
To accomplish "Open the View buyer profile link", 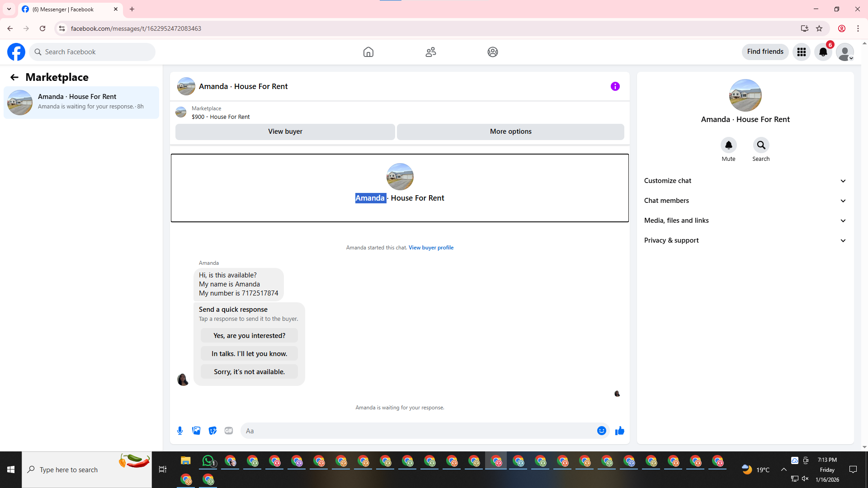I will [431, 248].
